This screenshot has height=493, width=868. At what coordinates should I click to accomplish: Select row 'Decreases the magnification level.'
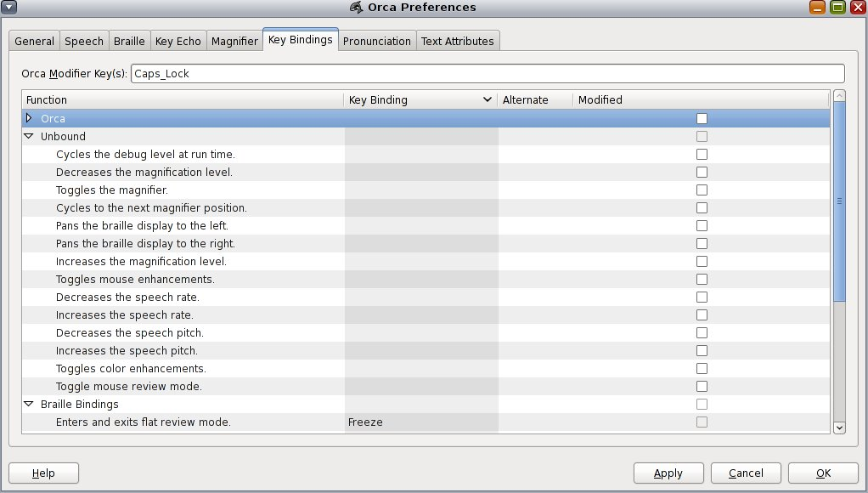coord(426,173)
